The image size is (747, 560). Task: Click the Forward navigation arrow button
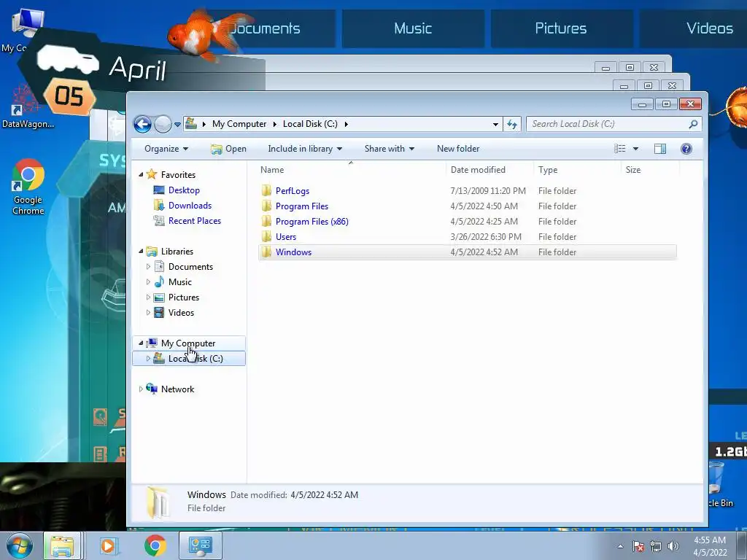pyautogui.click(x=163, y=124)
